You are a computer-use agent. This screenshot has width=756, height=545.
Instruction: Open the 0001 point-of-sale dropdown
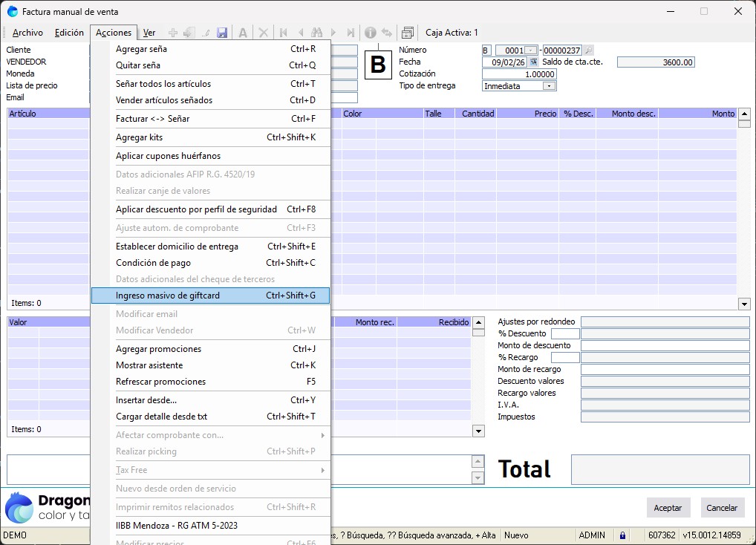[530, 50]
